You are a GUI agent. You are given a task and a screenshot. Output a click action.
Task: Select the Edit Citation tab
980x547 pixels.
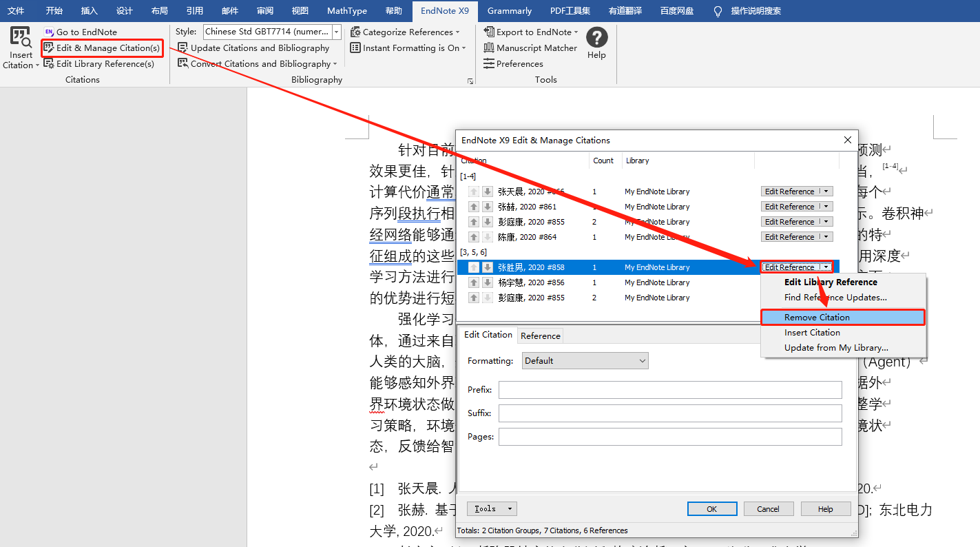tap(488, 335)
